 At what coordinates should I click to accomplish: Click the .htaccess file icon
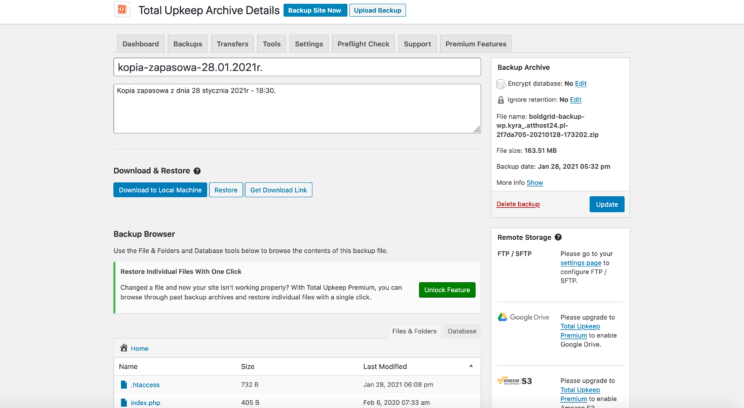[124, 385]
